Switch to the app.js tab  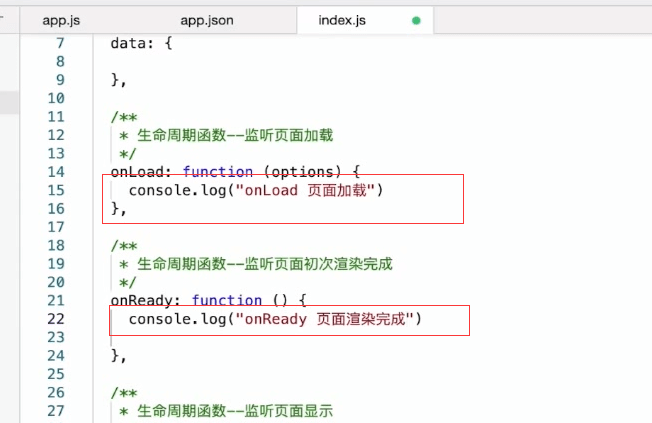pos(61,20)
